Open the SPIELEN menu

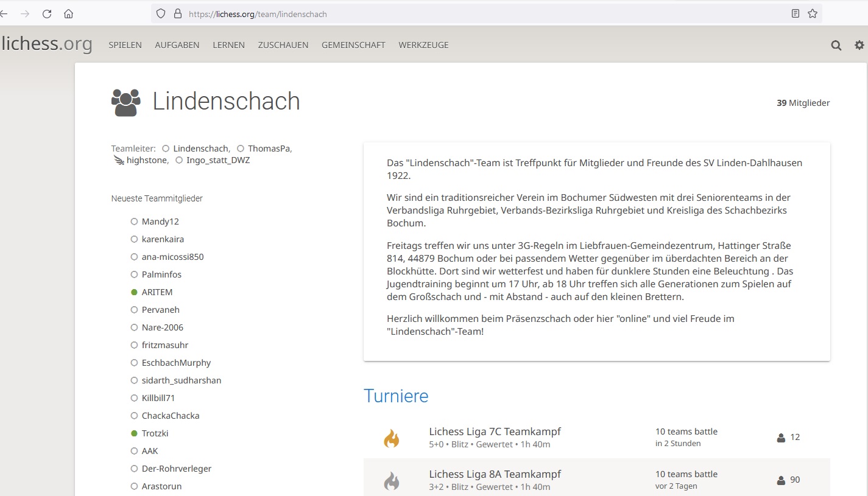point(125,45)
